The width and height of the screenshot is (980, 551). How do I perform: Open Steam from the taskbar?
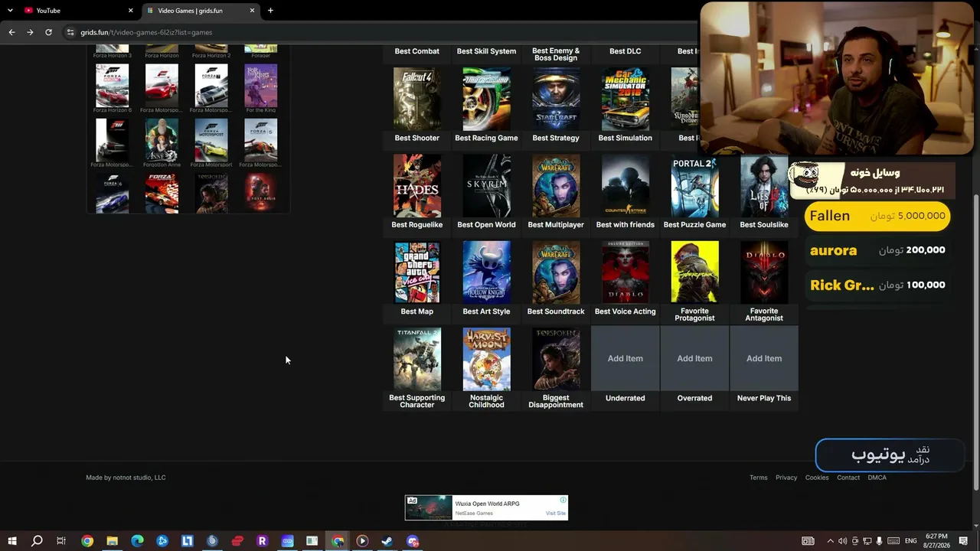pyautogui.click(x=387, y=541)
